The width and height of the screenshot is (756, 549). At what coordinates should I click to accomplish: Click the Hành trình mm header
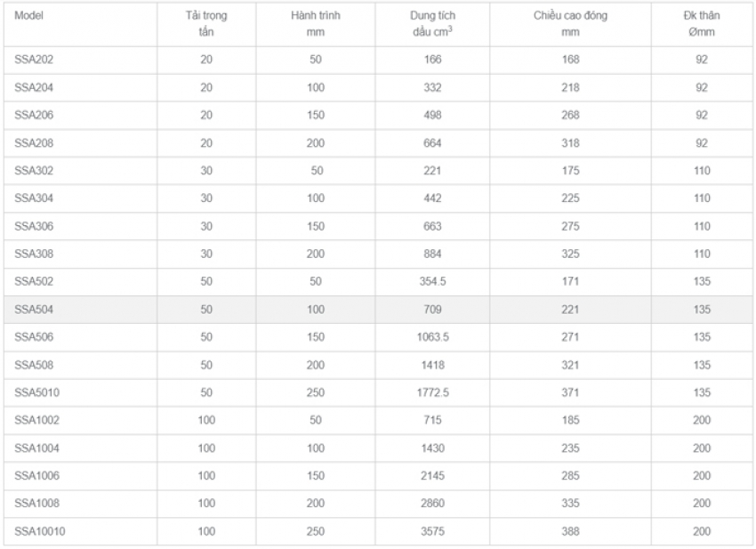(x=317, y=24)
